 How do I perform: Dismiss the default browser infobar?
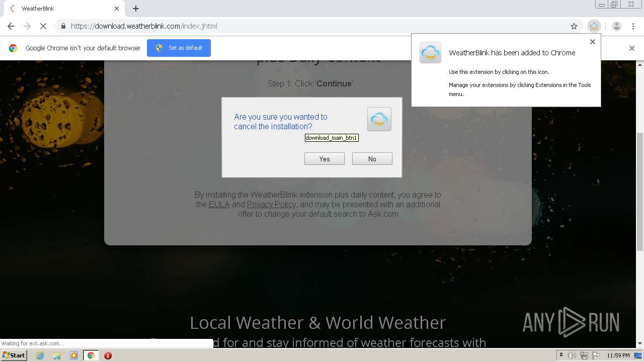click(x=632, y=48)
